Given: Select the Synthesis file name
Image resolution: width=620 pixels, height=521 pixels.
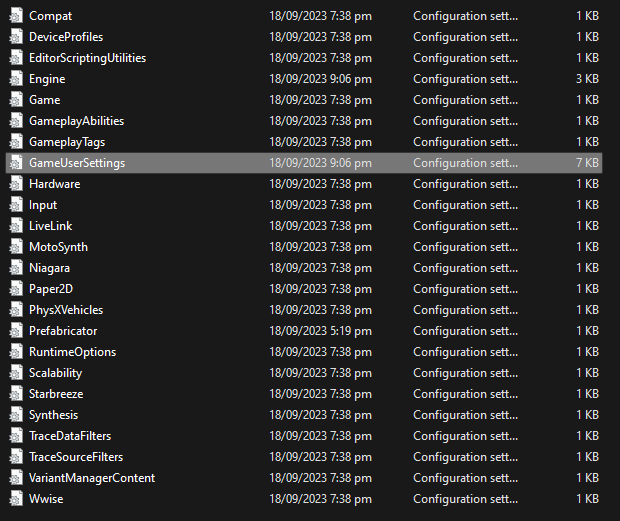Looking at the screenshot, I should point(53,415).
